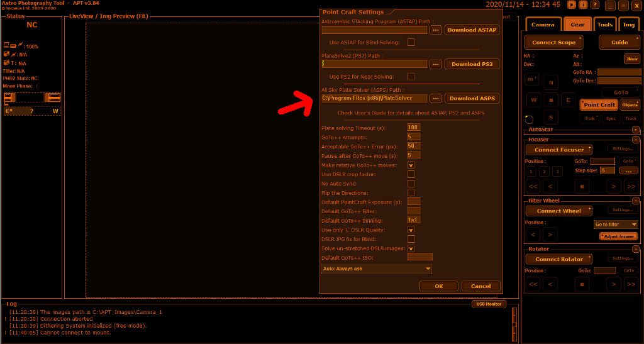Click the filter wheel next arrow
644x344 pixels.
(x=550, y=235)
